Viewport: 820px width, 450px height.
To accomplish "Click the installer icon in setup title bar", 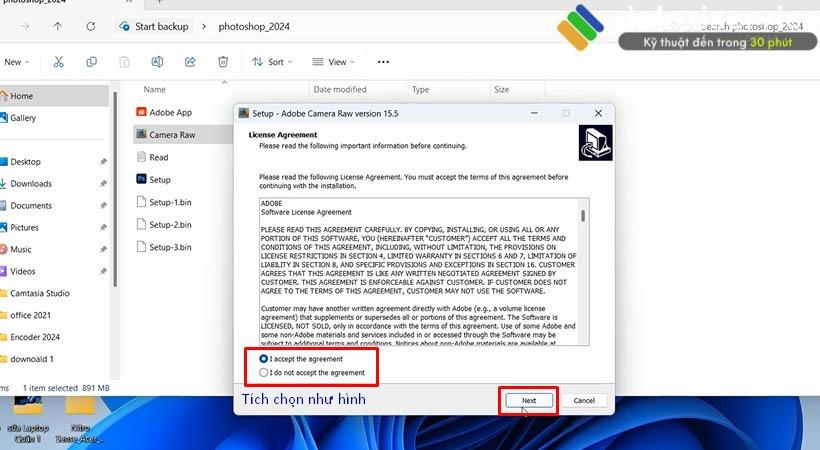I will 244,113.
